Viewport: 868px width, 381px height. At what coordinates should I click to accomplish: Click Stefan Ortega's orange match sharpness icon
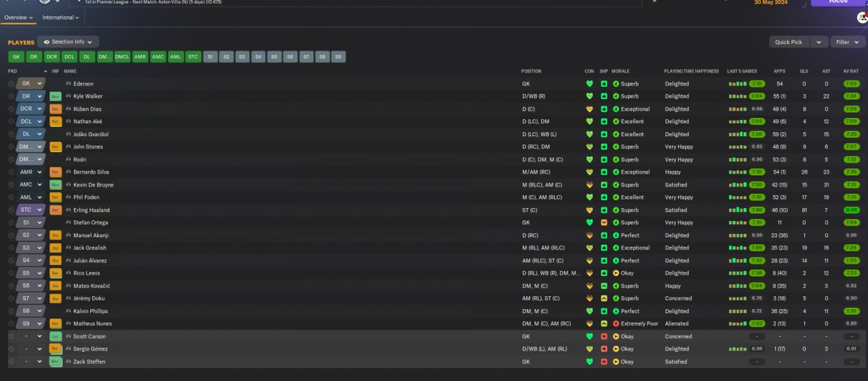[604, 222]
